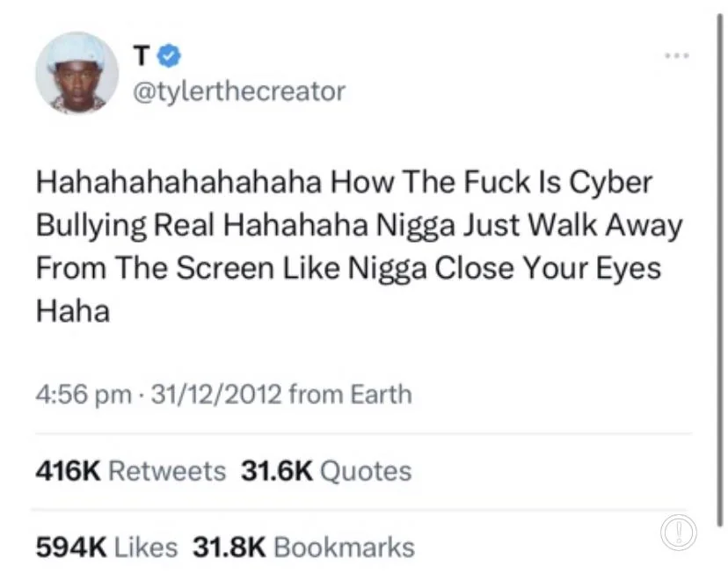Click the display name T
The width and height of the screenshot is (728, 580).
[x=142, y=56]
